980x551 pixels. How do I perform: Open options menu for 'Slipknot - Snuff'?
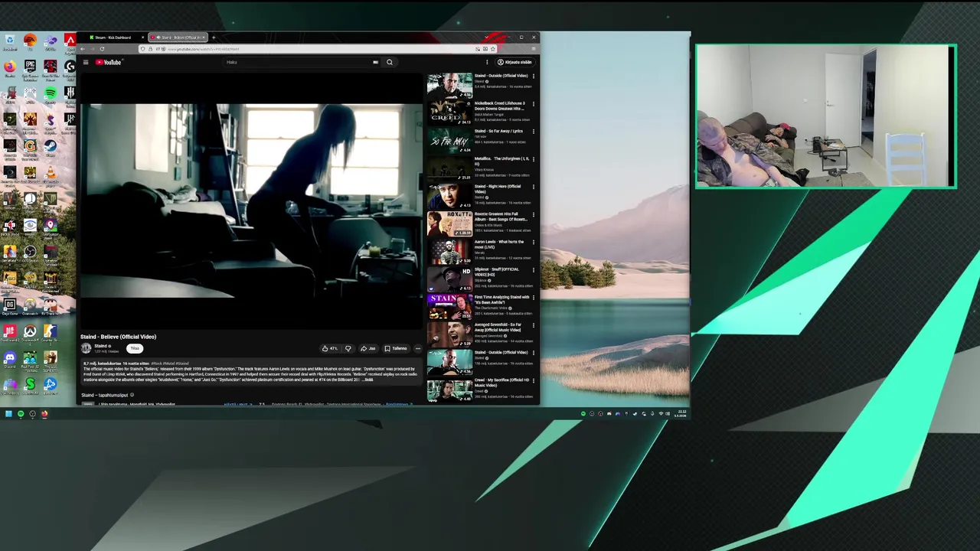[x=534, y=269]
